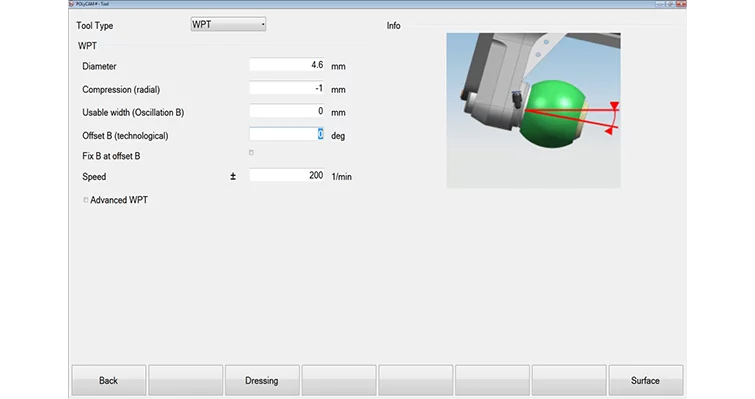Click the Offset B (technological) field
Image resolution: width=755 pixels, height=399 pixels.
[x=287, y=134]
